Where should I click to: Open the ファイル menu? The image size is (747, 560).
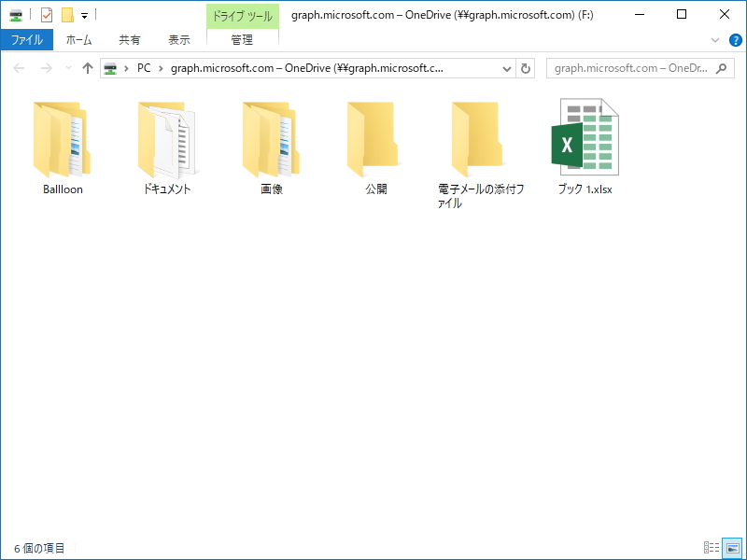click(x=28, y=40)
